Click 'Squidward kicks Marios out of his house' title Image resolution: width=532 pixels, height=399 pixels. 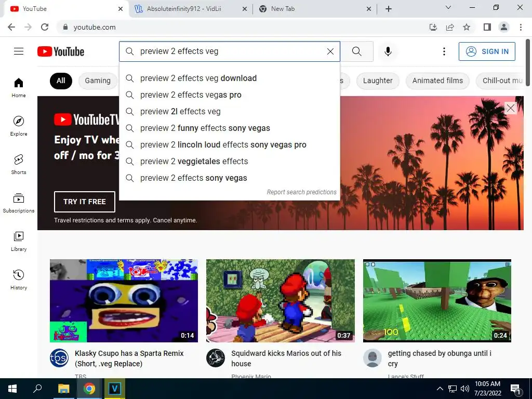click(286, 358)
